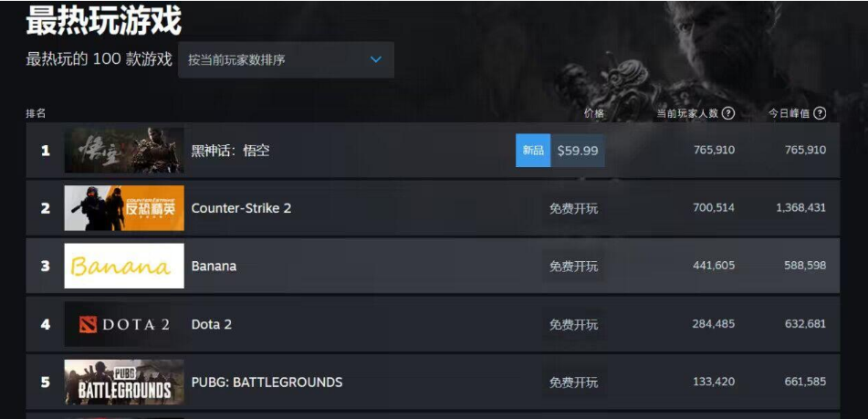Open the PUBG: BATTLEGROUNDS thumbnail
Viewport: 868px width, 419px height.
pos(124,382)
